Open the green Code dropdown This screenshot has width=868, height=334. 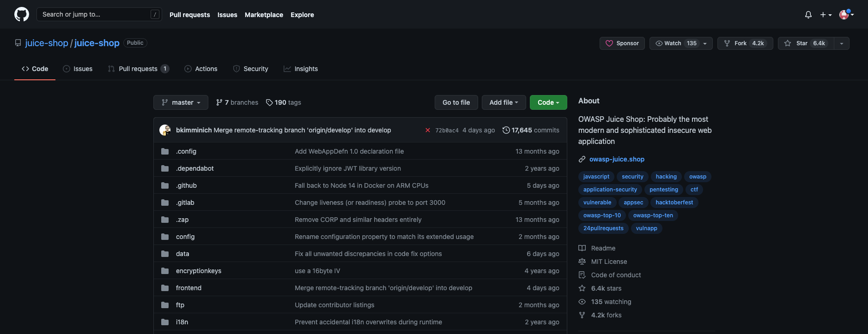pyautogui.click(x=548, y=102)
